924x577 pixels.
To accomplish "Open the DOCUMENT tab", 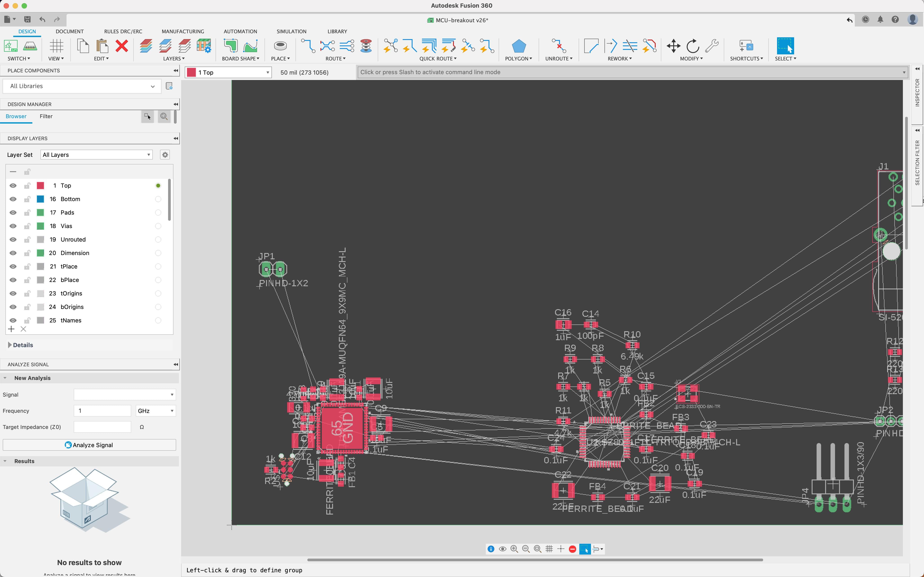I will [x=69, y=31].
